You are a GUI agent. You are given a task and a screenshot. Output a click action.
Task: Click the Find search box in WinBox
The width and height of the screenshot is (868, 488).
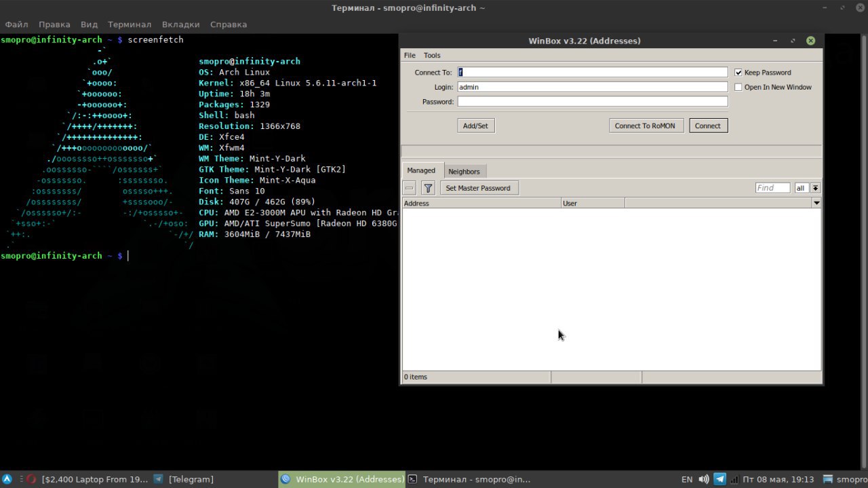pyautogui.click(x=773, y=188)
